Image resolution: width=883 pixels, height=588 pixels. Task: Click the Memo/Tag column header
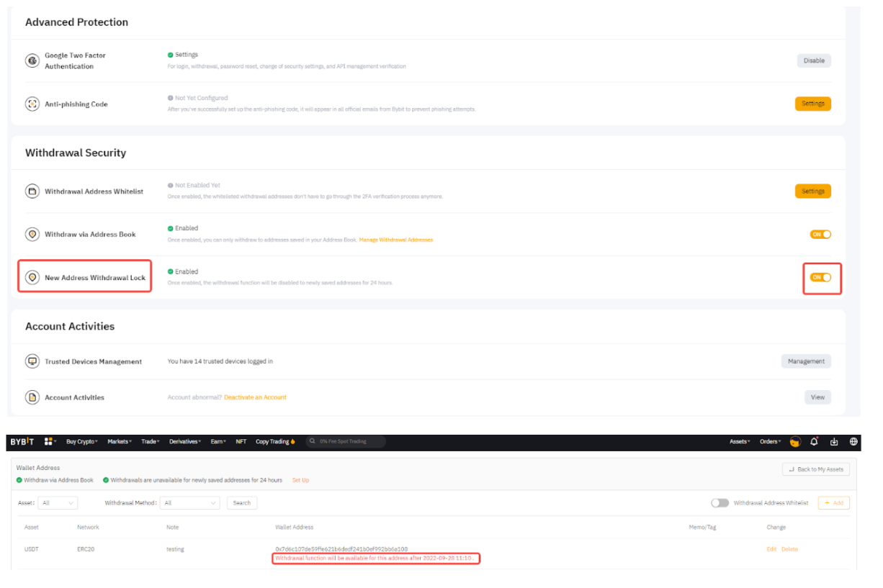click(x=702, y=528)
